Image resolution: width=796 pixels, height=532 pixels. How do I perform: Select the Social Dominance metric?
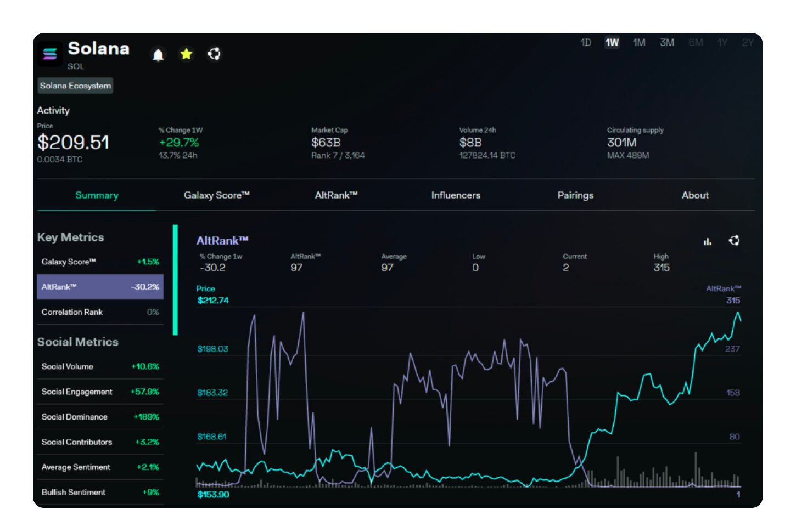point(100,417)
